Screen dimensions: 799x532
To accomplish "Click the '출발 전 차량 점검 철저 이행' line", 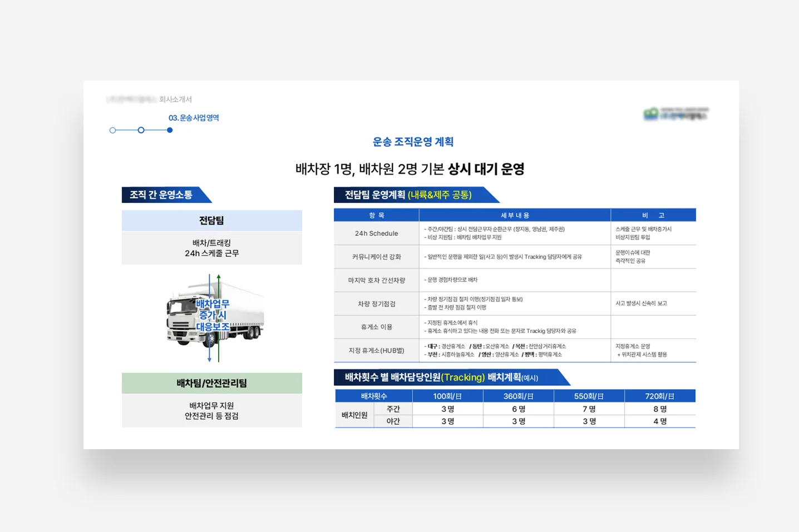I will [x=455, y=307].
